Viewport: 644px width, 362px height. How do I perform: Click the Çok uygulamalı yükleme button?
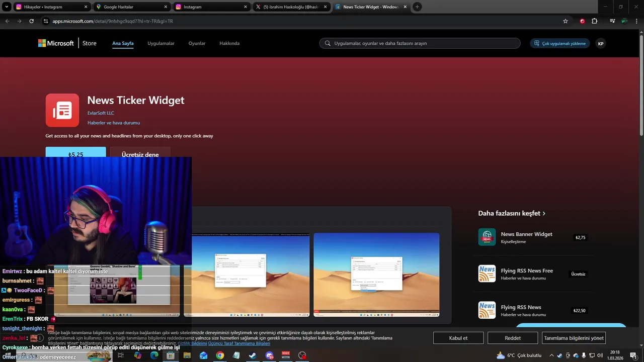(560, 43)
